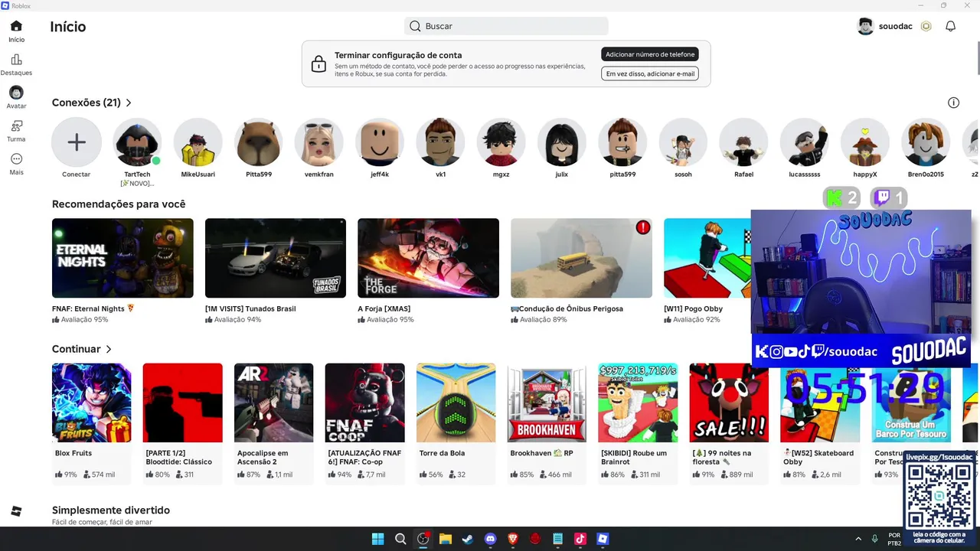980x551 pixels.
Task: Open Brave browser from taskbar
Action: tap(513, 539)
